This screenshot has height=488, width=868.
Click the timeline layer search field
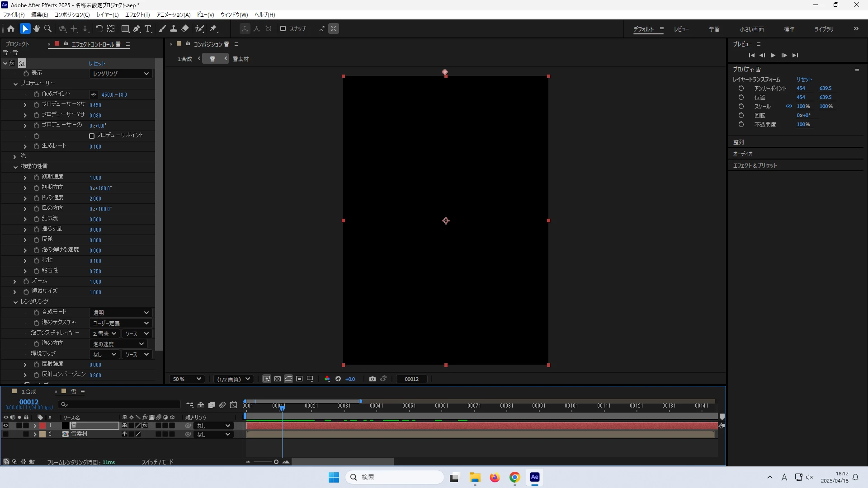pyautogui.click(x=120, y=404)
